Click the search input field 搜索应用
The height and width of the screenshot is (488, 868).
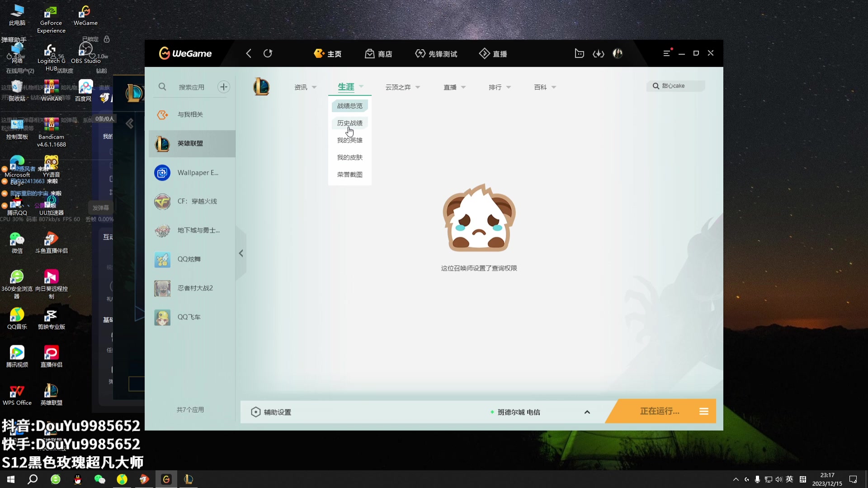click(x=191, y=87)
